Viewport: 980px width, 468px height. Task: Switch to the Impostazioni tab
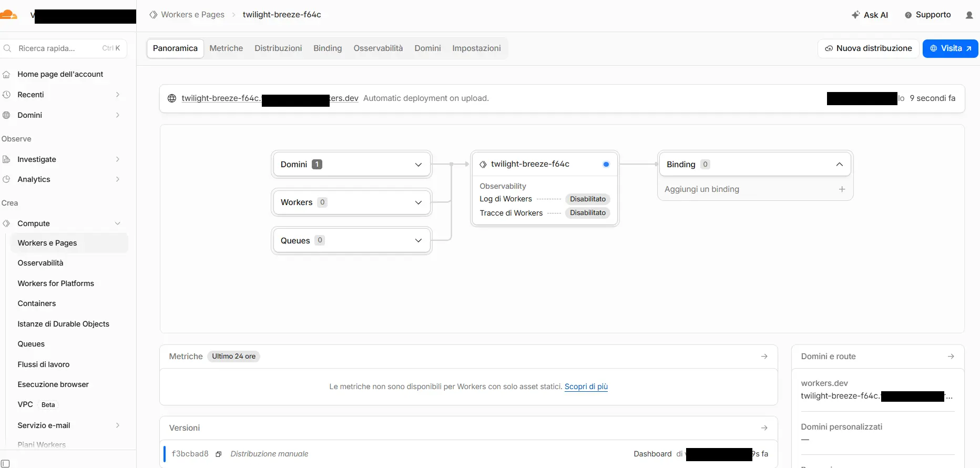(476, 48)
